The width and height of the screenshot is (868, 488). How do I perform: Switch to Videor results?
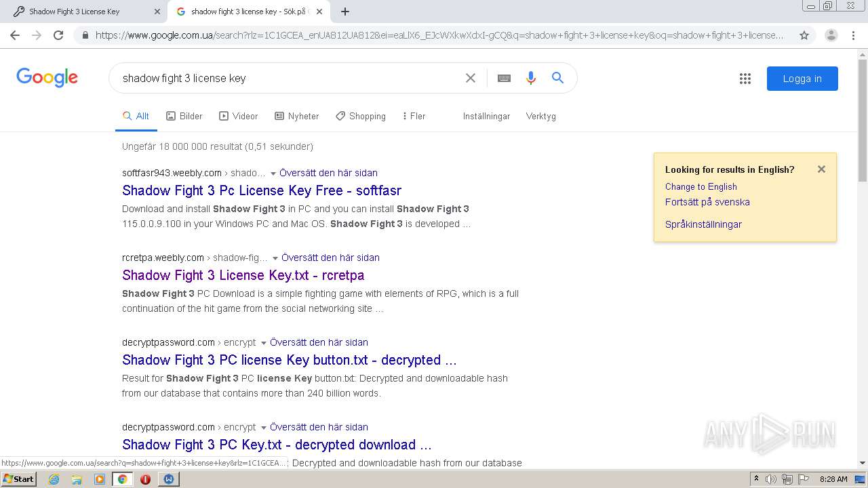[x=238, y=116]
